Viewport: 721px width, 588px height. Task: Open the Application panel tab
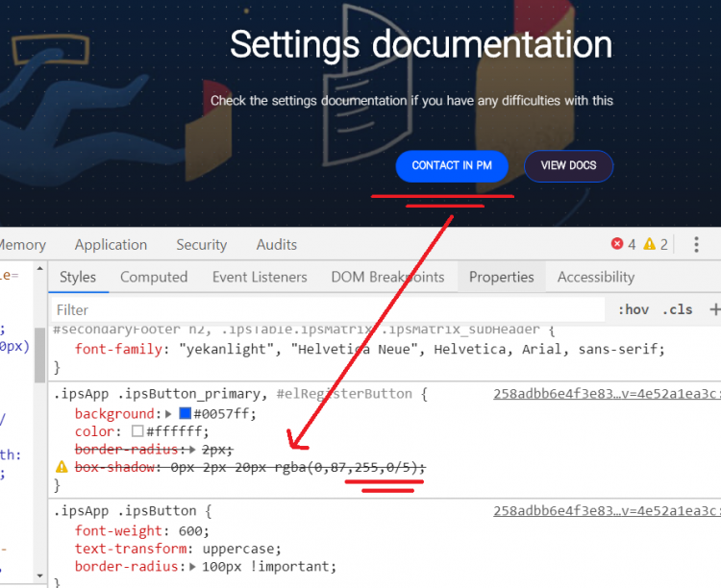(111, 245)
